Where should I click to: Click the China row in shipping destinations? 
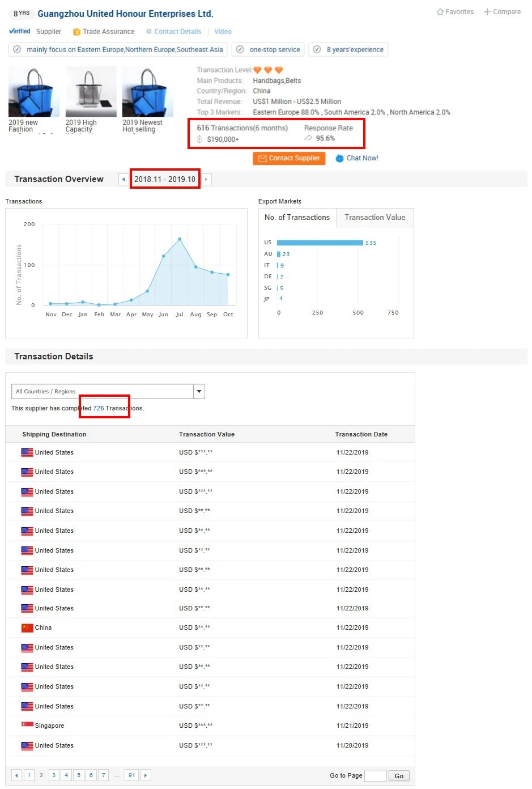point(210,628)
